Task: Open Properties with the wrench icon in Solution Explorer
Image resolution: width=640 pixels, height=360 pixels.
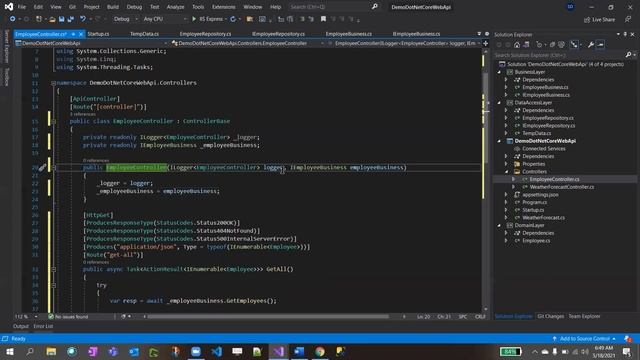Action: coord(591,45)
